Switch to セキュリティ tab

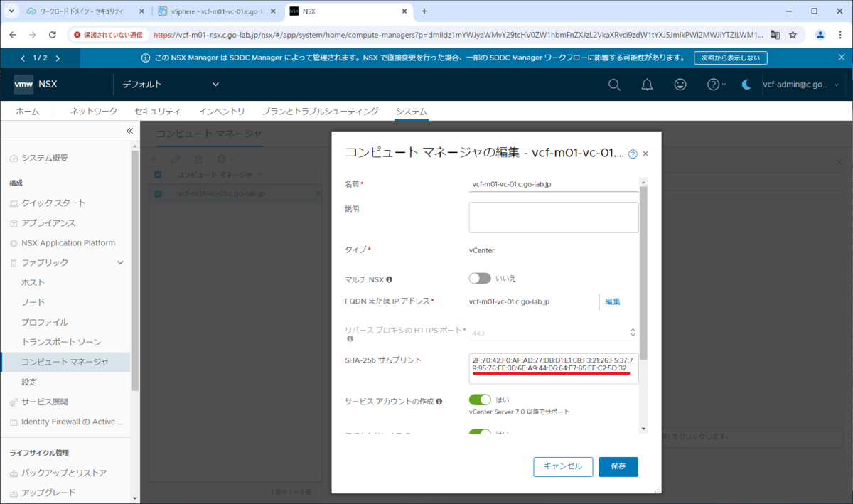(x=157, y=112)
